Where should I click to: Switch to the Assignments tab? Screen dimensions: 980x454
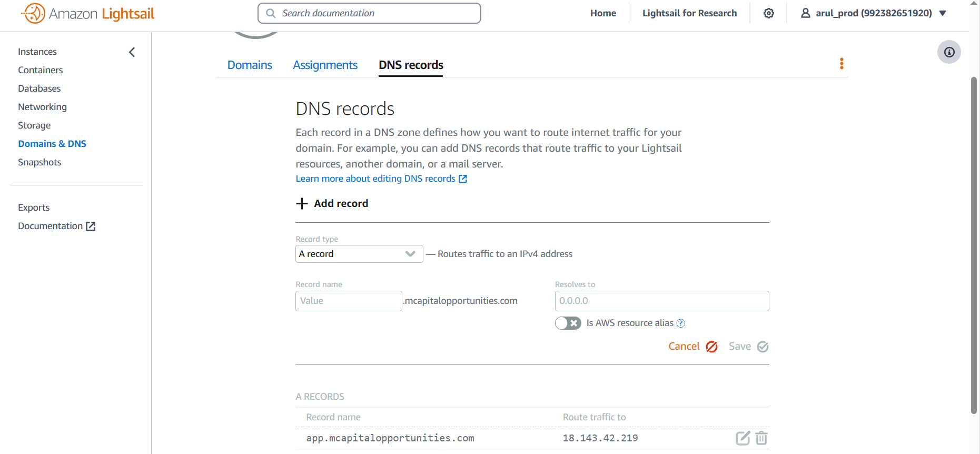tap(325, 65)
